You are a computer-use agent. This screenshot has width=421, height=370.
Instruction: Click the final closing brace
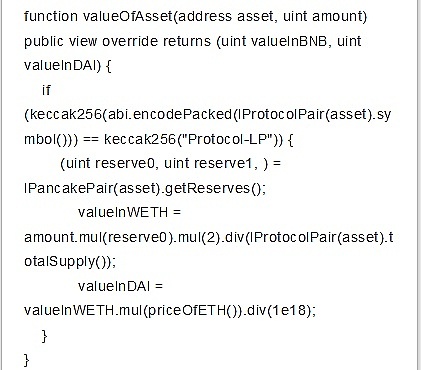(27, 360)
